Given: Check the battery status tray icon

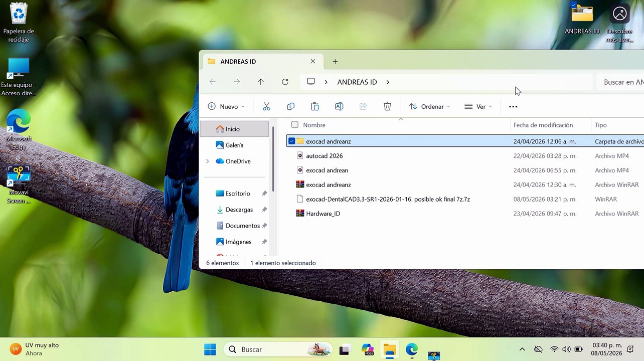Looking at the screenshot, I should (x=578, y=349).
